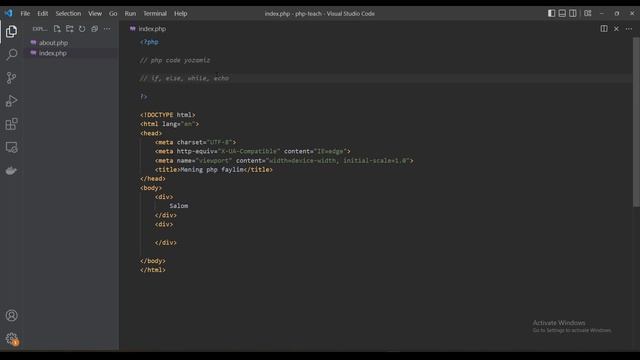The image size is (640, 360).
Task: Click the closing </head> tag
Action: pyautogui.click(x=153, y=178)
